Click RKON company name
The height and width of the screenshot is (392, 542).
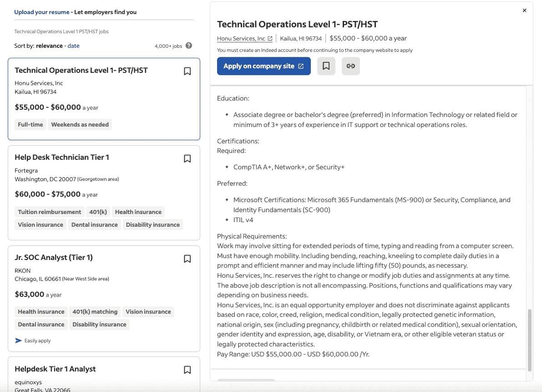tap(22, 270)
